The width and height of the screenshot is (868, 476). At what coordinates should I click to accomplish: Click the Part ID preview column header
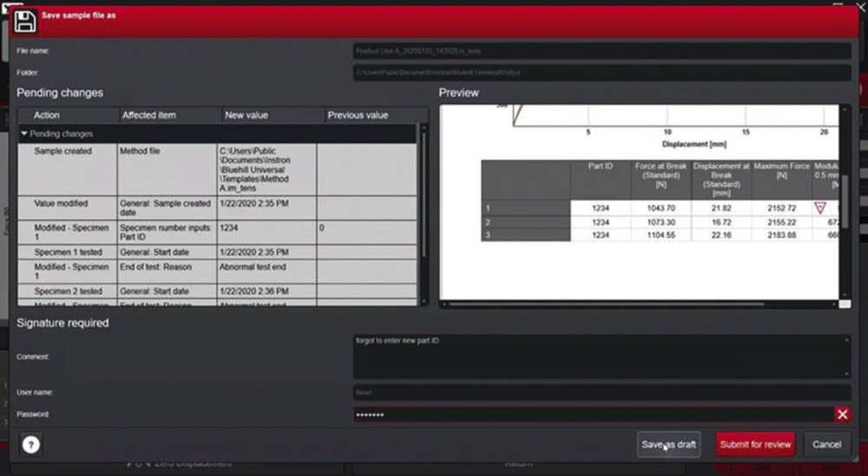(x=601, y=180)
